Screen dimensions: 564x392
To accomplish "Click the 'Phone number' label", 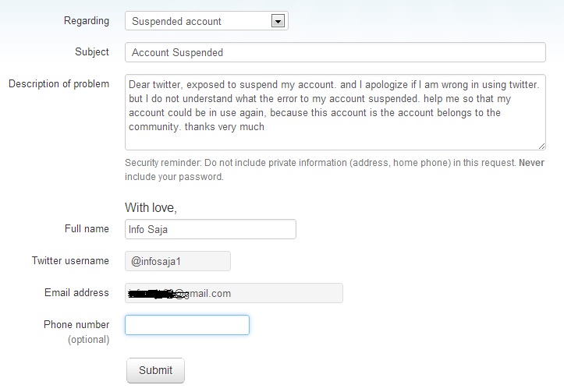I will click(x=77, y=324).
